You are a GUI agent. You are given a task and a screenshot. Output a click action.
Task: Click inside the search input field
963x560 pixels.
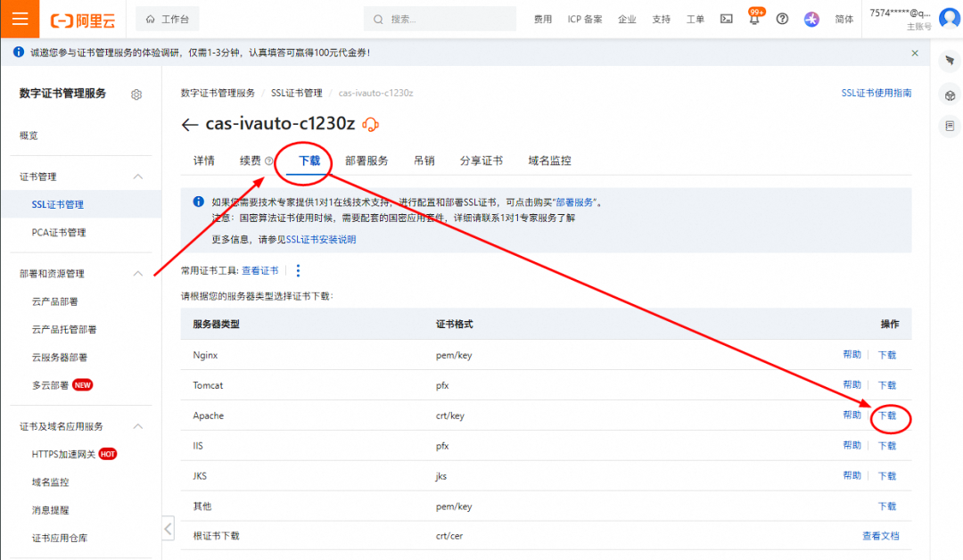(439, 18)
